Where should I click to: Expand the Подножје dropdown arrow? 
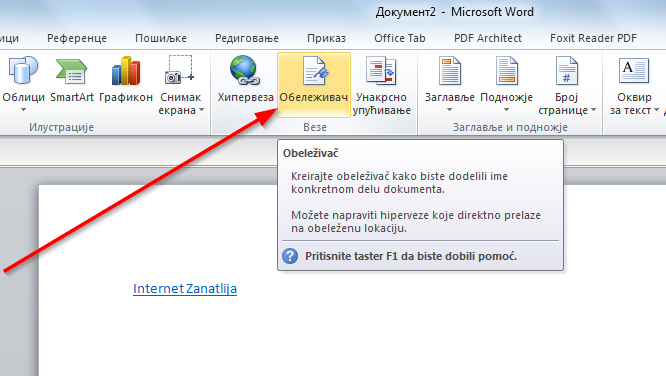[506, 110]
